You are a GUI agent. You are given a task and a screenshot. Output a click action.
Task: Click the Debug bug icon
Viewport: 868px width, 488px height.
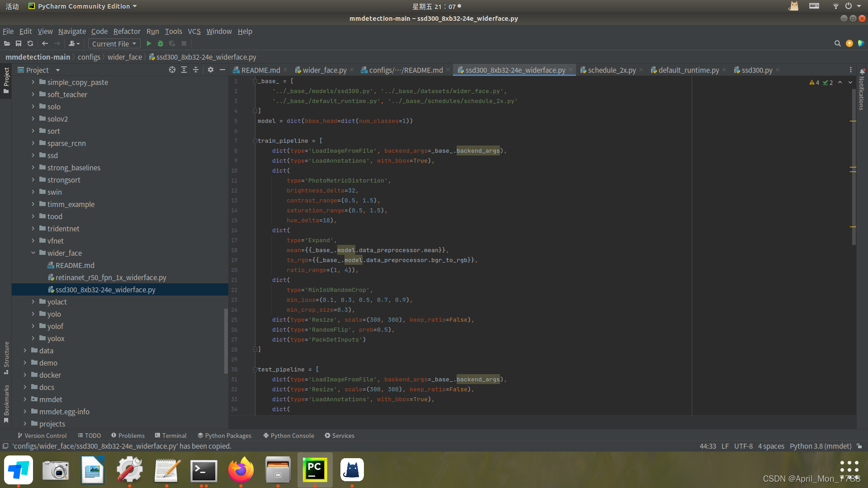point(160,43)
